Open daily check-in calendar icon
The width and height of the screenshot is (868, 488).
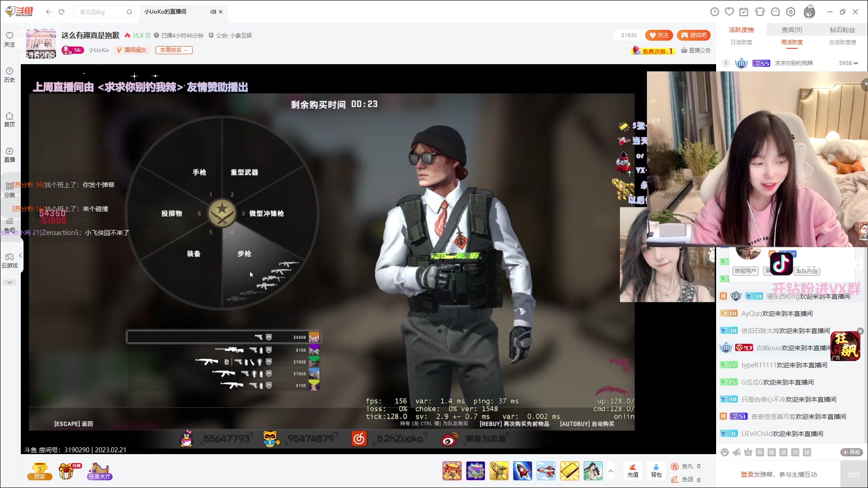(744, 12)
